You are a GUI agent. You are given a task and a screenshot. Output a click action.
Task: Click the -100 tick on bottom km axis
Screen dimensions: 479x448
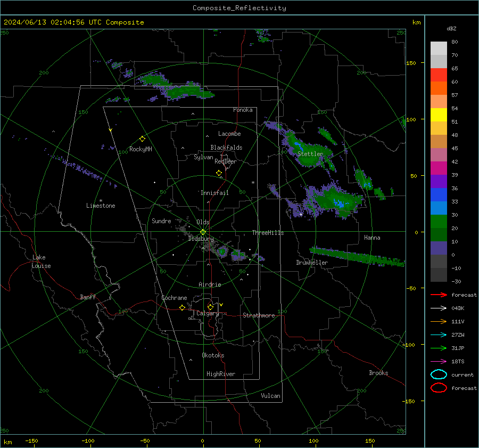pyautogui.click(x=88, y=441)
